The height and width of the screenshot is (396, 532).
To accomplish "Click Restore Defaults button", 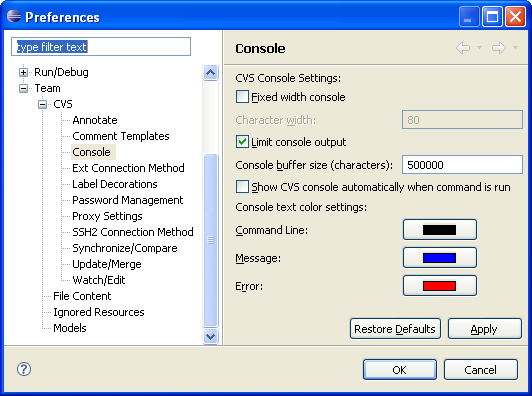I will (395, 328).
